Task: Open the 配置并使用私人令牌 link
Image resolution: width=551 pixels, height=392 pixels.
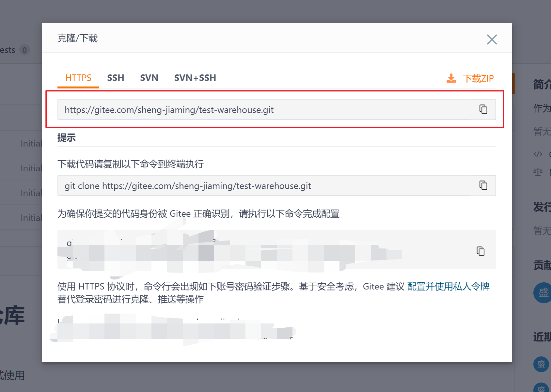Action: click(x=448, y=287)
